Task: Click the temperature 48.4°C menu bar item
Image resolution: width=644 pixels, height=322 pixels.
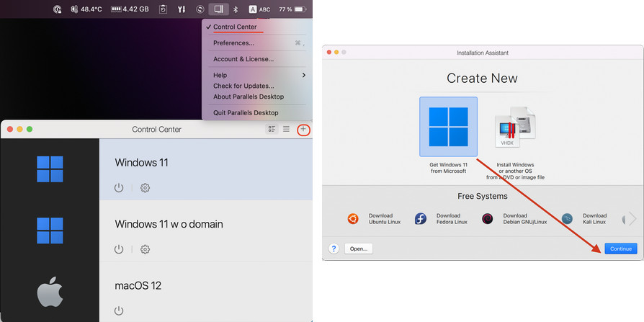Action: (x=86, y=9)
